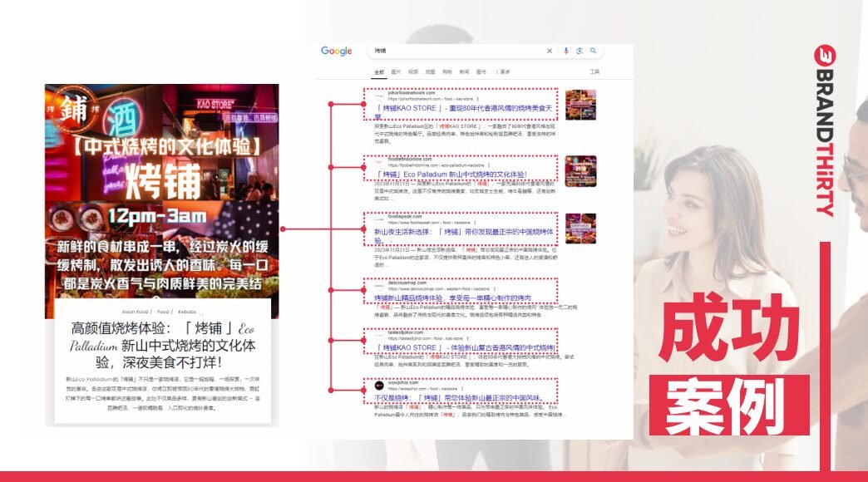Open the foodiefindonline.com Eco Palladium result
The image size is (868, 482).
[x=450, y=175]
